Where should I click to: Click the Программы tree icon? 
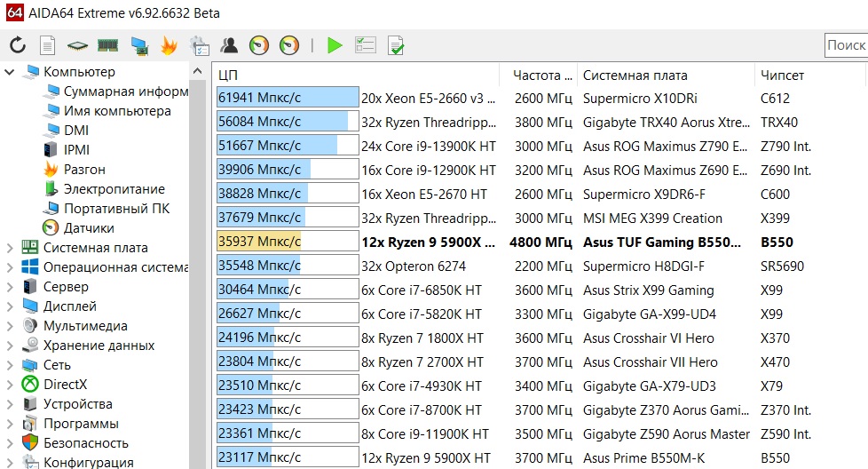[x=30, y=424]
